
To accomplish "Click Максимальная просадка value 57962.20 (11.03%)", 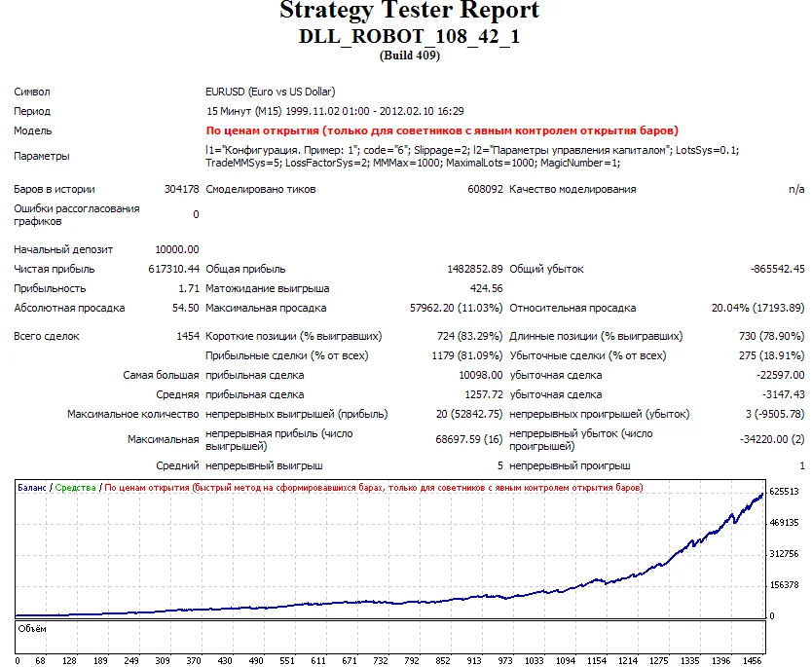I will click(457, 308).
